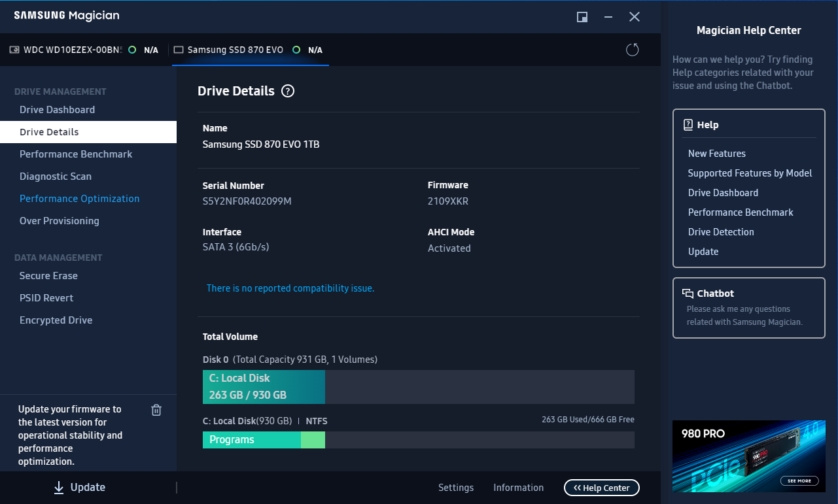The width and height of the screenshot is (838, 504).
Task: Click the Help heading in the Help Center
Action: [x=708, y=125]
